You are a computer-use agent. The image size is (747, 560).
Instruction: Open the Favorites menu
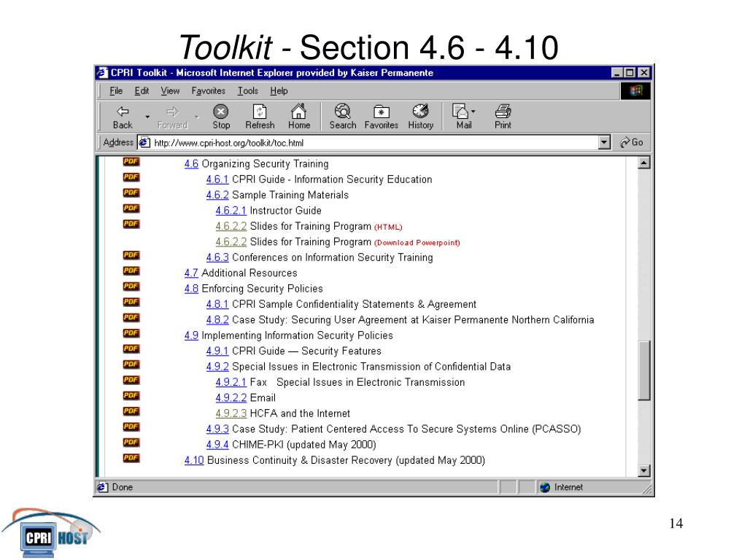coord(208,91)
